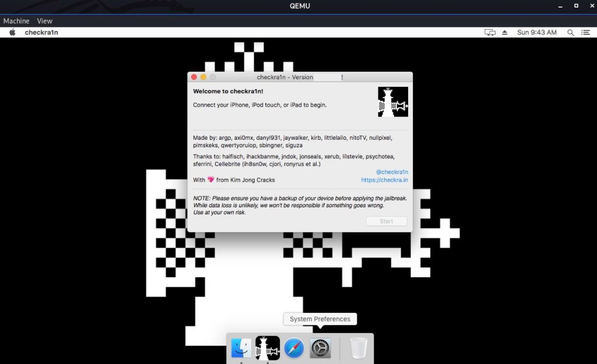The image size is (597, 364).
Task: Open the https://checkra.in link
Action: 384,180
